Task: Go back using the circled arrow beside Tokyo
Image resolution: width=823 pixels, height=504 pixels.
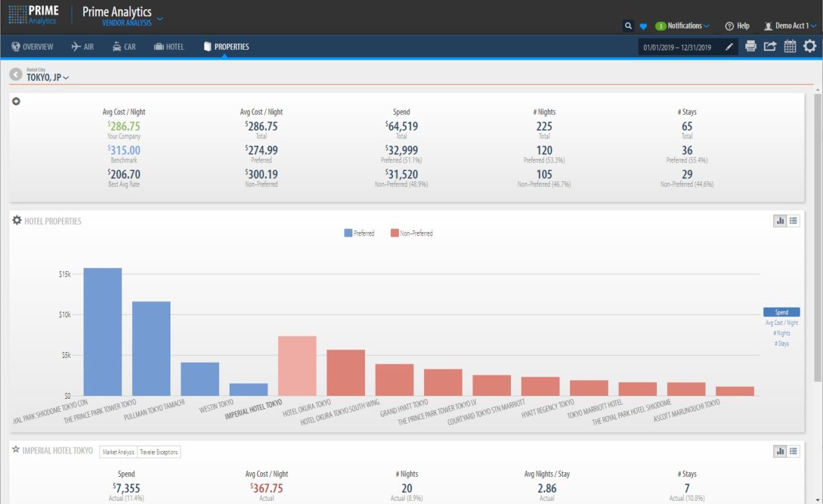Action: tap(16, 75)
